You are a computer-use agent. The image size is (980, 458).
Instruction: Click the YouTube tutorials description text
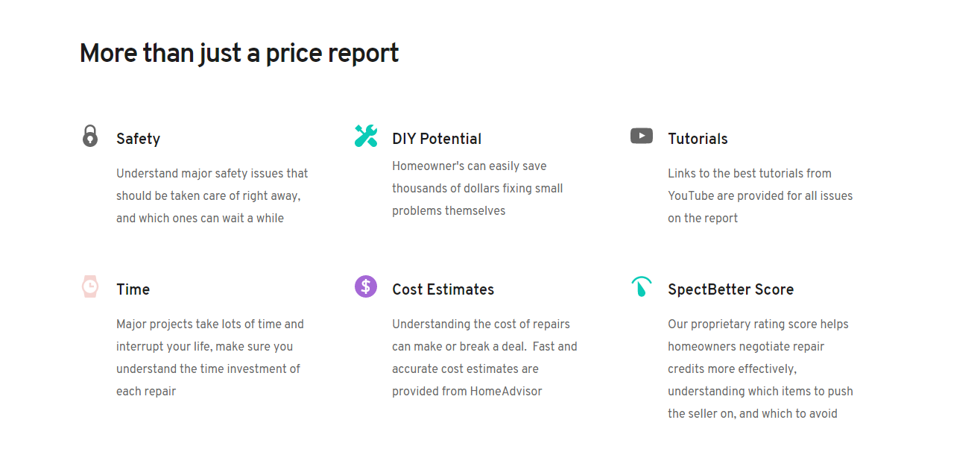point(759,196)
